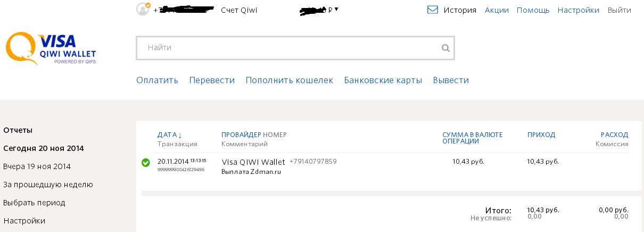
Task: Expand the account balance dropdown arrow
Action: pos(336,9)
